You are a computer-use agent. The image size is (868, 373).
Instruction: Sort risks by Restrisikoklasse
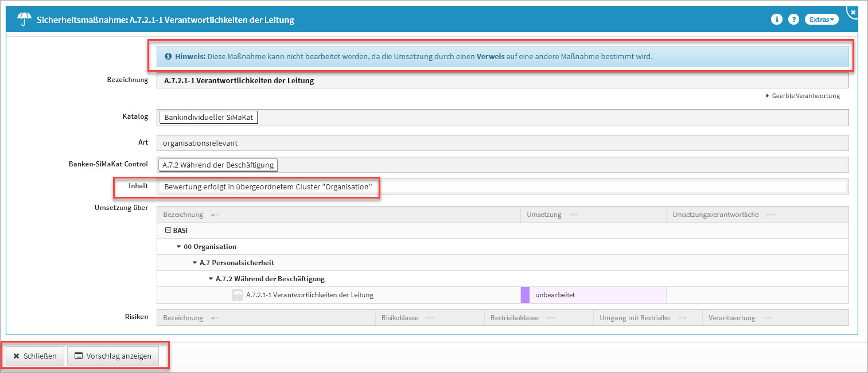point(550,318)
